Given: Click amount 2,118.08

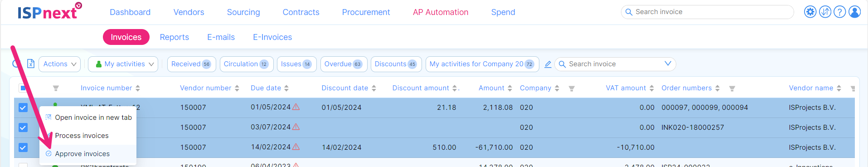Looking at the screenshot, I should pyautogui.click(x=498, y=108).
